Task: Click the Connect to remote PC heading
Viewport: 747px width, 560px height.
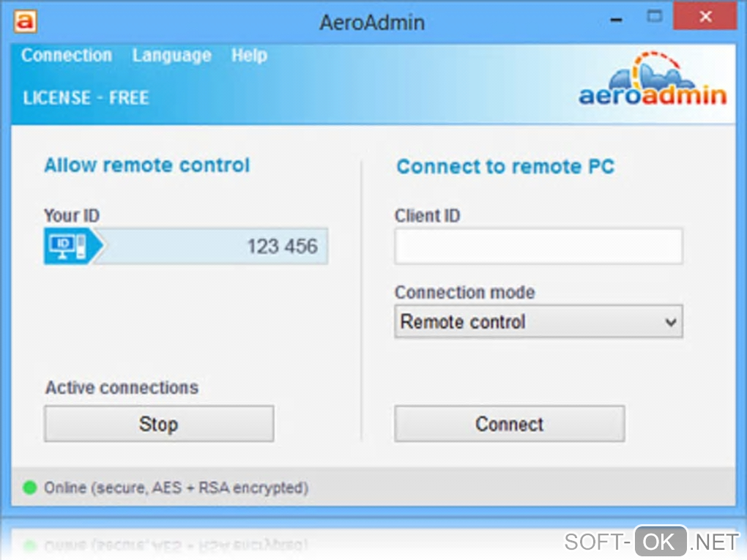Action: [505, 167]
